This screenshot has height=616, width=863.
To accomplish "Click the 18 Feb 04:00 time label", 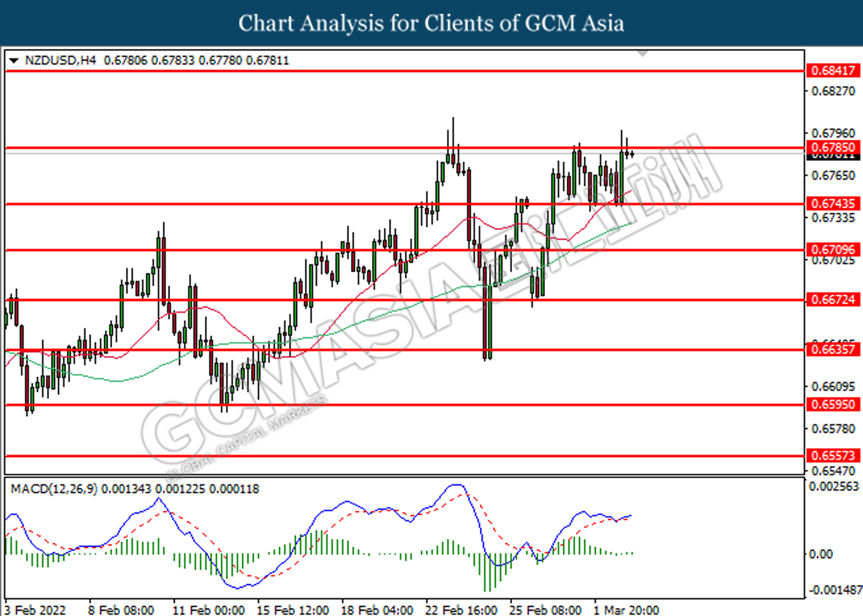I will pyautogui.click(x=377, y=610).
